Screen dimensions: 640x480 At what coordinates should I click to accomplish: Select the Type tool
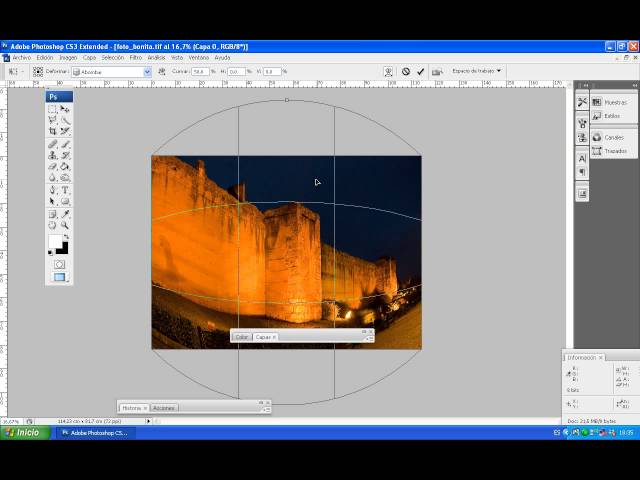65,190
